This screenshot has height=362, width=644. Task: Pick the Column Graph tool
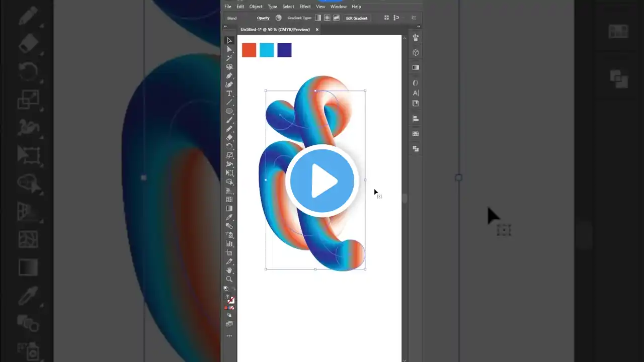point(229,244)
